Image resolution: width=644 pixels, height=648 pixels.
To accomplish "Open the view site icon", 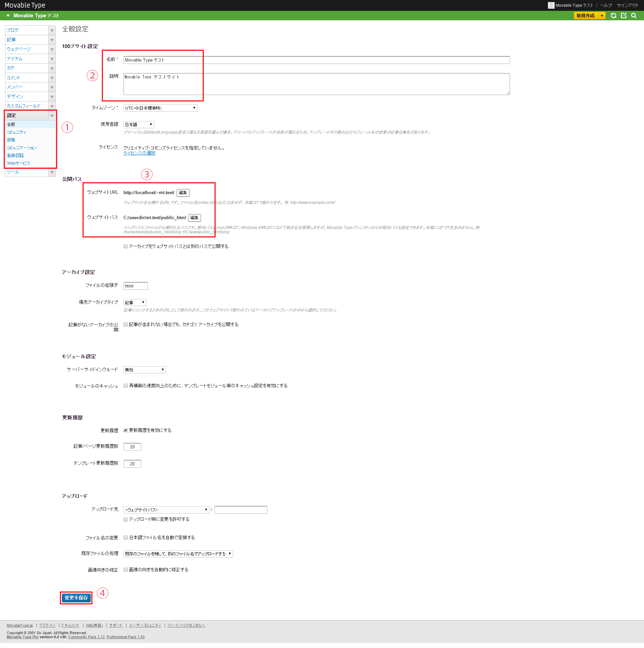I will pyautogui.click(x=623, y=16).
